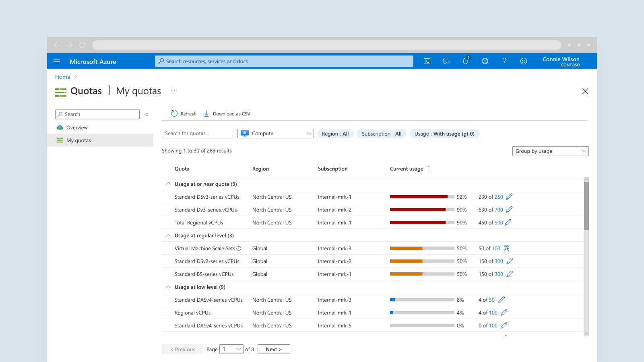
Task: Select My quotas in left menu
Action: pos(78,140)
